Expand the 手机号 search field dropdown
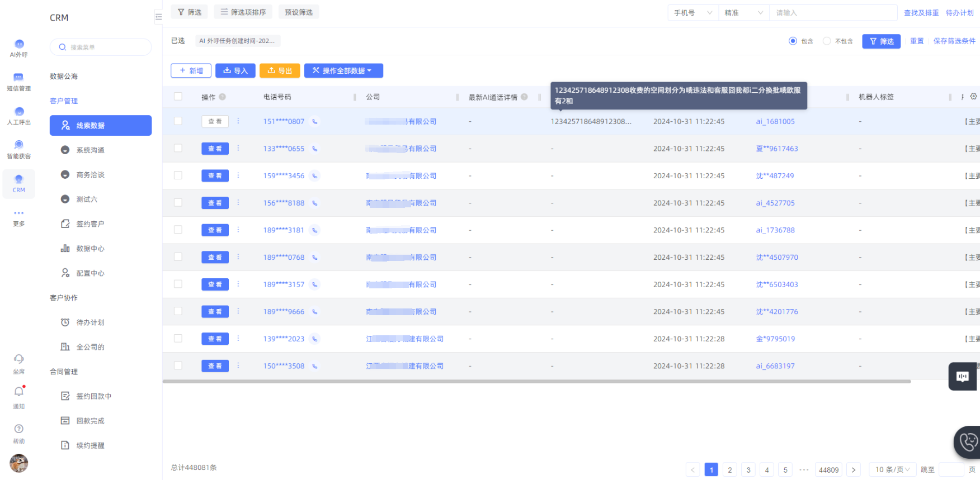980x480 pixels. (692, 13)
